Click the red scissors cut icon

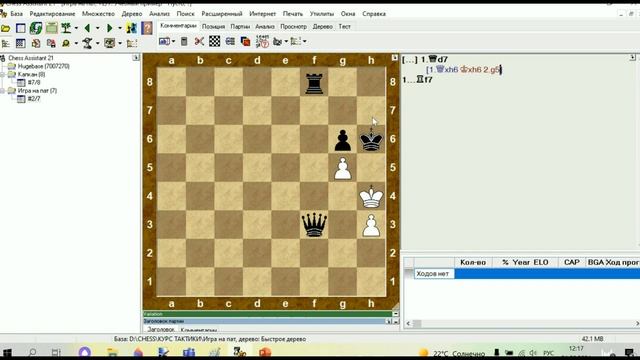[199, 41]
